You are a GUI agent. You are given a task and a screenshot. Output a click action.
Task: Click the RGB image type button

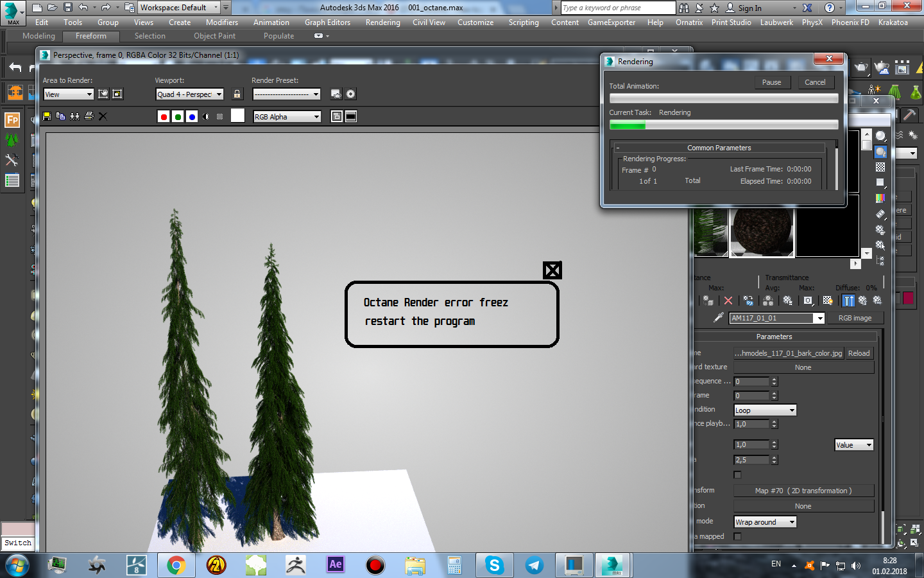click(855, 318)
